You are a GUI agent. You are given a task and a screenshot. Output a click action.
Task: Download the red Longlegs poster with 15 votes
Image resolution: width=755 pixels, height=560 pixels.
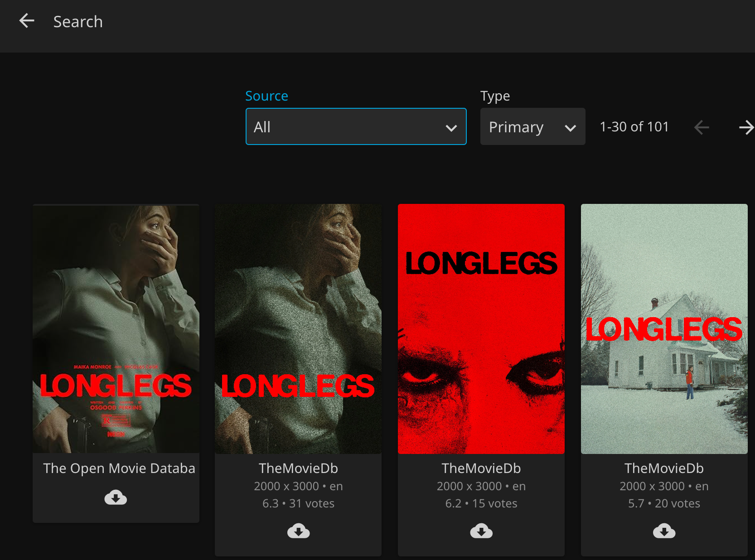pos(481,531)
